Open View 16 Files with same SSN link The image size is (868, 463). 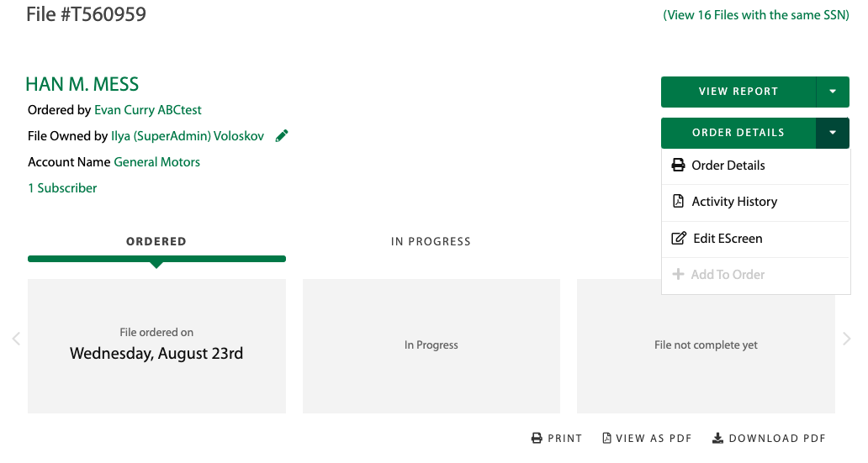click(x=755, y=15)
